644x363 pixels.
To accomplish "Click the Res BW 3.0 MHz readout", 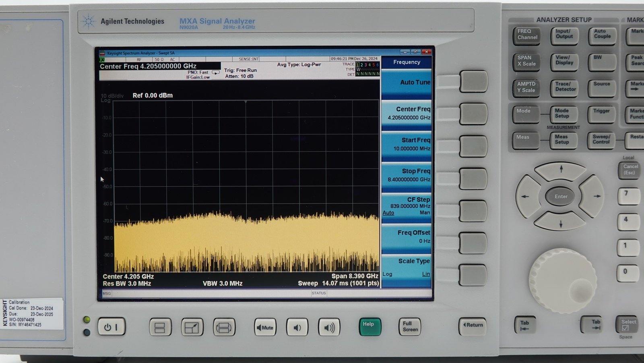I will point(127,284).
